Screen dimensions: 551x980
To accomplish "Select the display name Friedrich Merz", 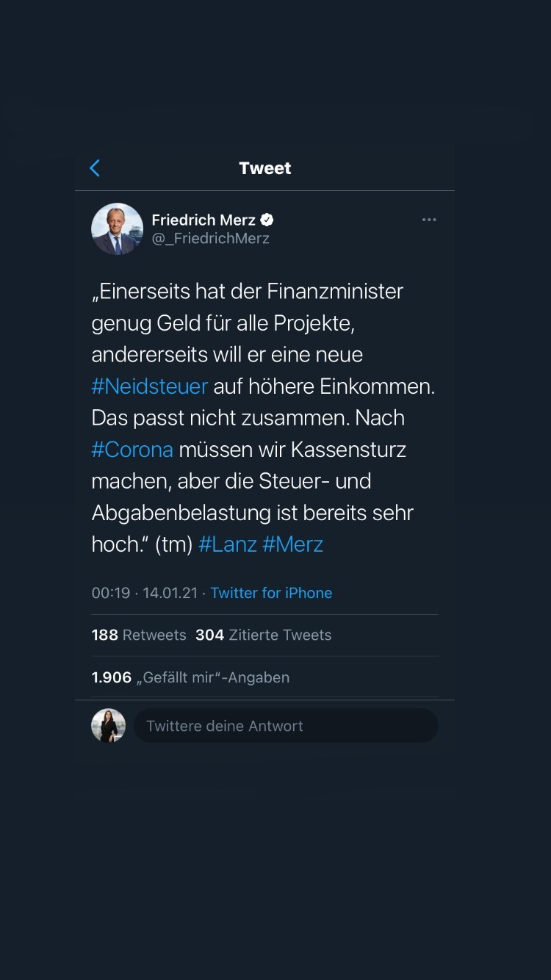I will [x=204, y=220].
